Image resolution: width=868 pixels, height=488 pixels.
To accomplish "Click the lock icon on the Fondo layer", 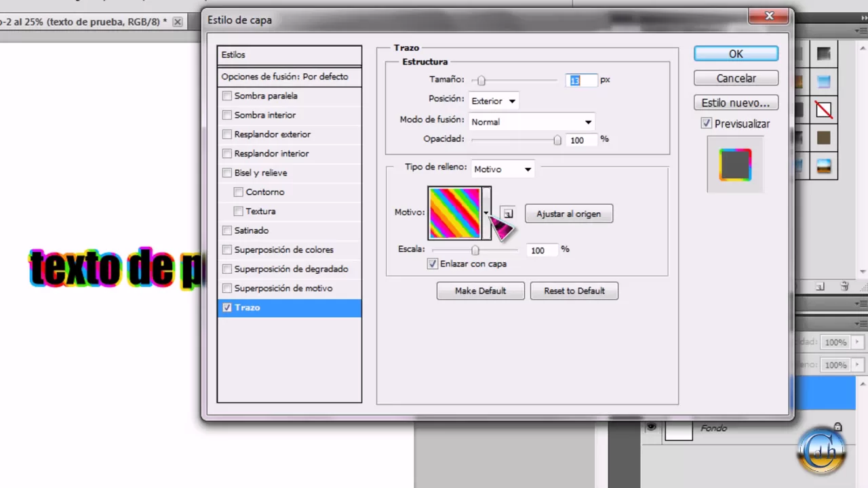I will [x=837, y=428].
